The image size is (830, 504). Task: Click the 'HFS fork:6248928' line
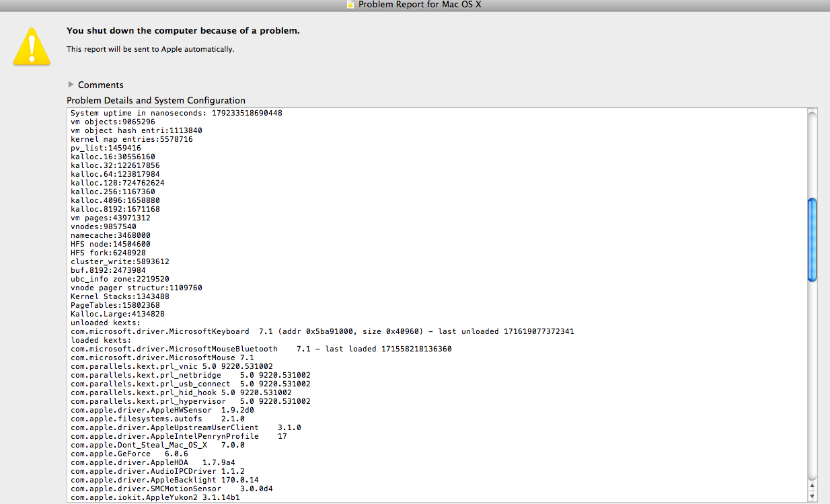pos(108,253)
